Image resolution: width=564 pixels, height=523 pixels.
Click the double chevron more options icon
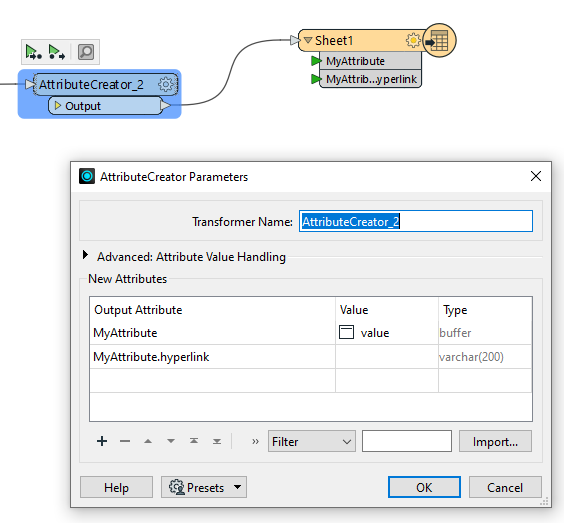click(x=255, y=441)
